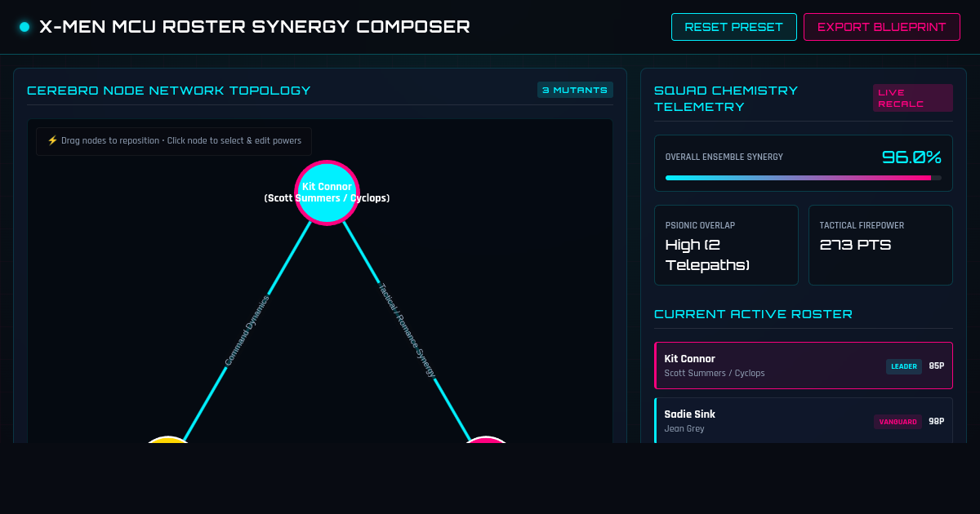Click the Live Recalc badge
Viewport: 980px width, 514px height.
coord(912,98)
